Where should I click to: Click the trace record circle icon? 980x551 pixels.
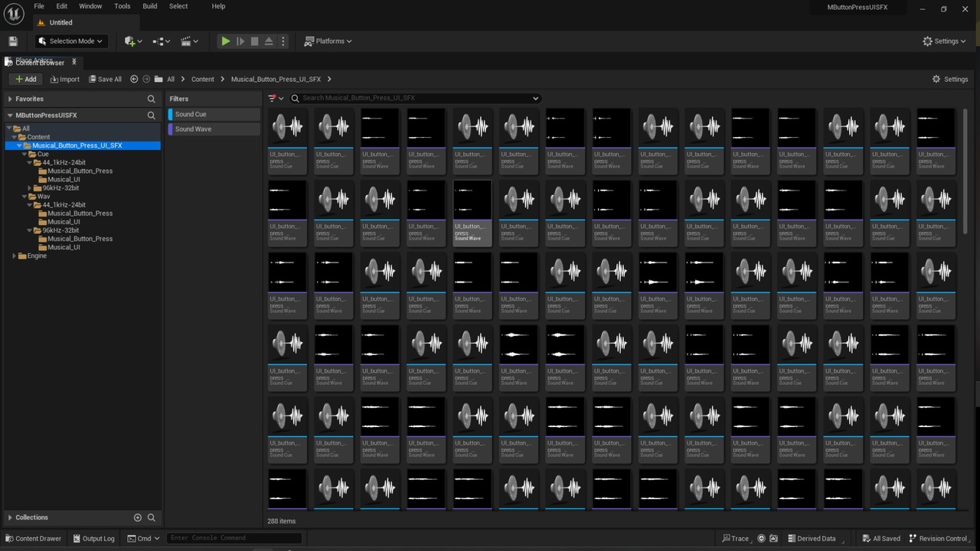tap(761, 539)
